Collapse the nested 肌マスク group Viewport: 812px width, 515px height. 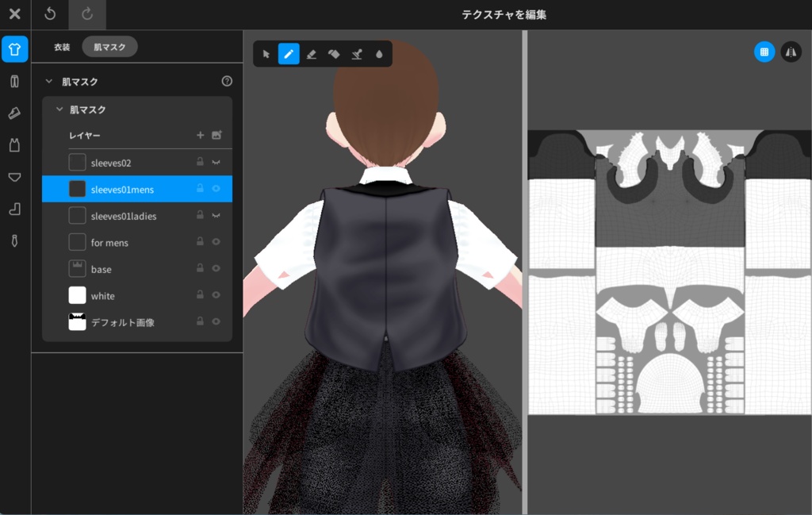coord(59,110)
